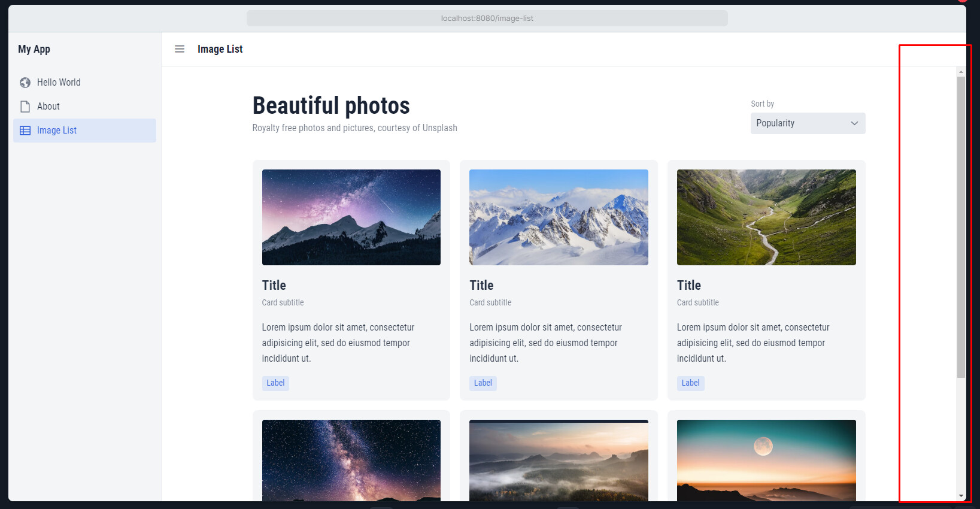This screenshot has height=509, width=980.
Task: Toggle the hamburger menu drawer icon
Action: tap(180, 49)
